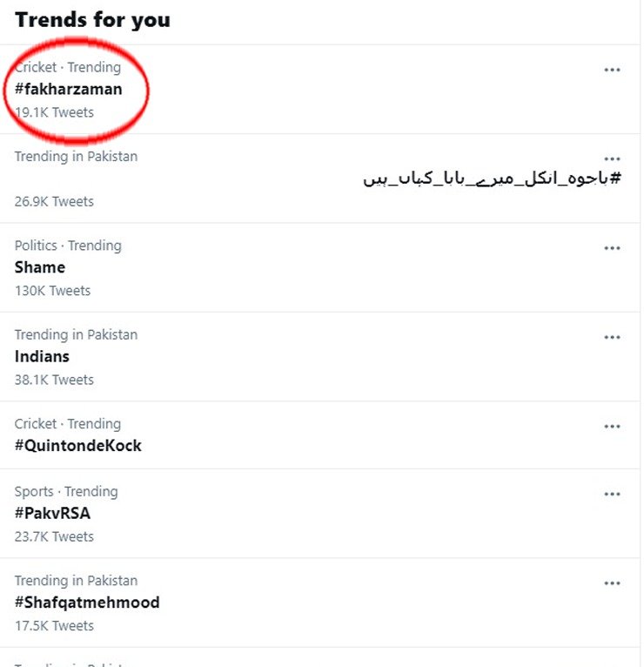This screenshot has height=667, width=644.
Task: Open more options for #Shafqatmehmood trend
Action: [x=612, y=583]
